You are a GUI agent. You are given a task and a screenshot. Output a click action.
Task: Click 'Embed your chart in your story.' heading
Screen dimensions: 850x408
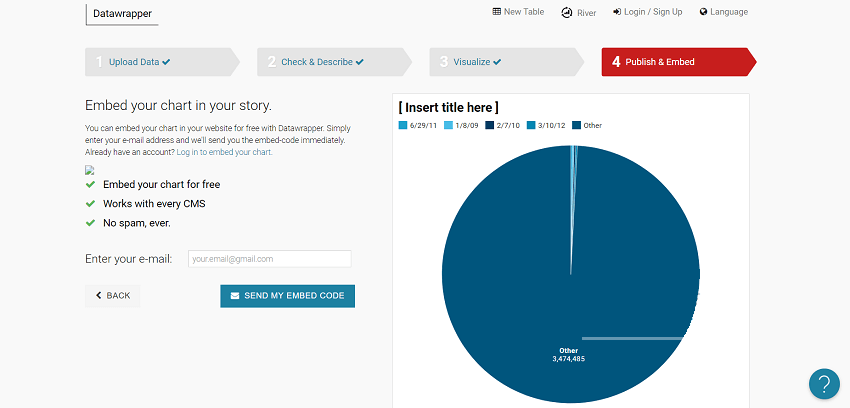(178, 106)
